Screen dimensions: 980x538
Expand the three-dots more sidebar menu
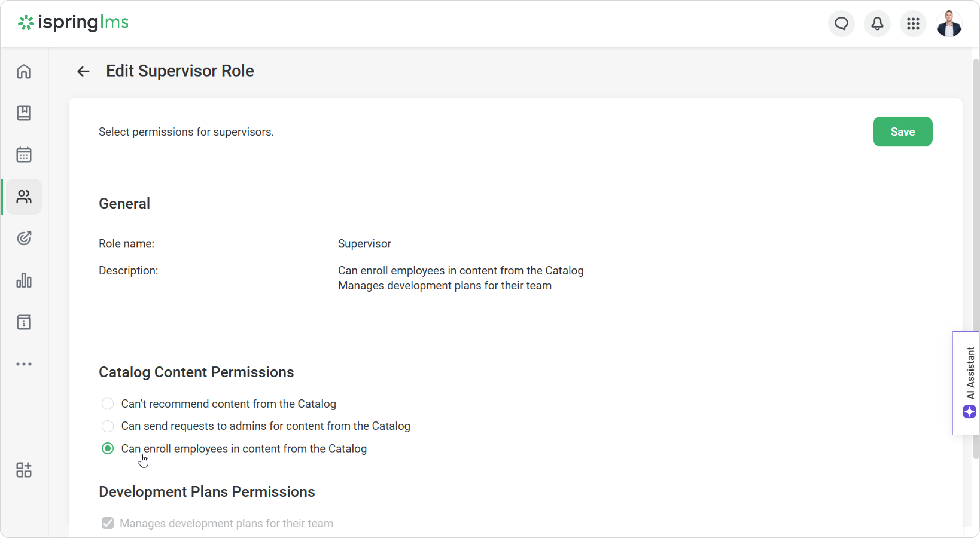pyautogui.click(x=24, y=364)
